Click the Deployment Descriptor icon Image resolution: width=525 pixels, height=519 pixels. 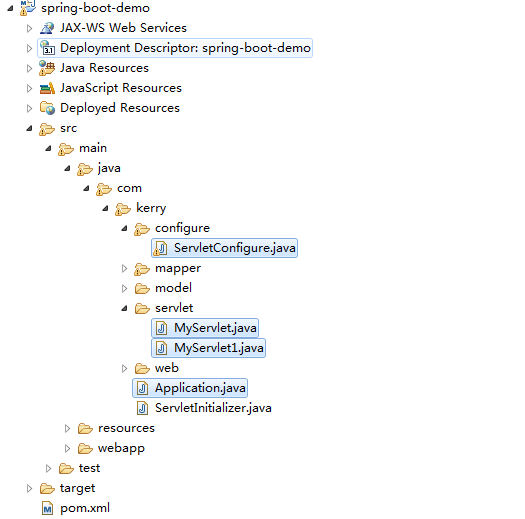pyautogui.click(x=47, y=48)
